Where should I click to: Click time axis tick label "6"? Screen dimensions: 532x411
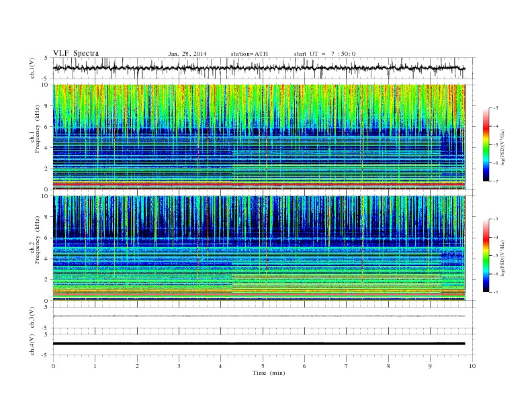[304, 366]
